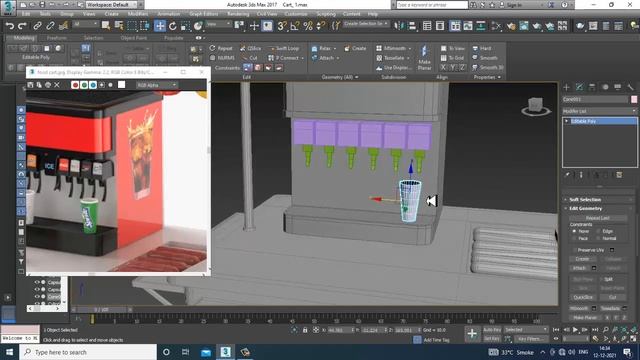Click white color swatch in image viewer

[121, 85]
